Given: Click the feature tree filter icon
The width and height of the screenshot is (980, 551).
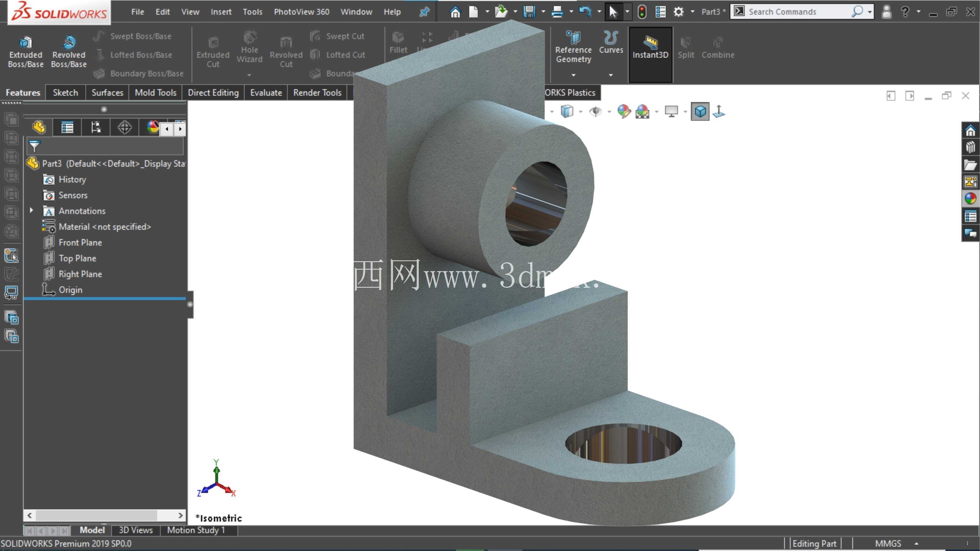Looking at the screenshot, I should (x=35, y=146).
